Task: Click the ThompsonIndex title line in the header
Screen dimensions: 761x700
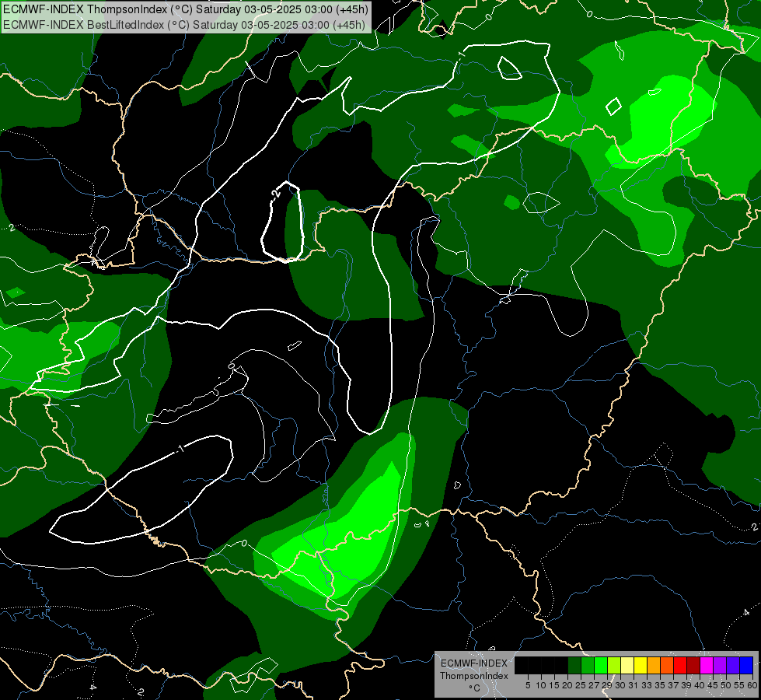Action: (186, 9)
